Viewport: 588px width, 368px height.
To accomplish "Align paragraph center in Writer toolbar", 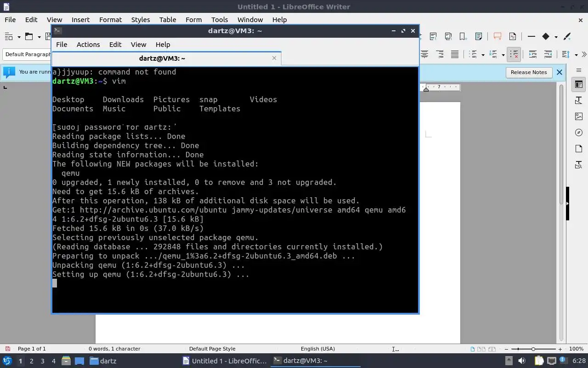I will (x=424, y=54).
